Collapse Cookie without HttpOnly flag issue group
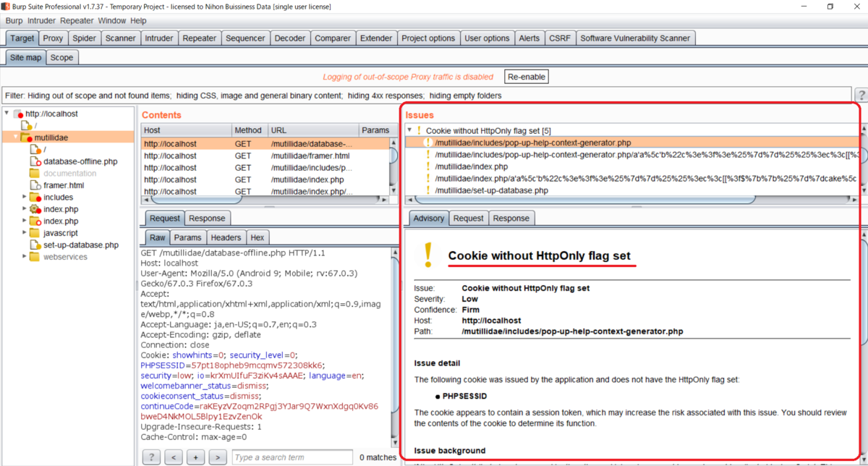This screenshot has width=868, height=466. [x=410, y=131]
